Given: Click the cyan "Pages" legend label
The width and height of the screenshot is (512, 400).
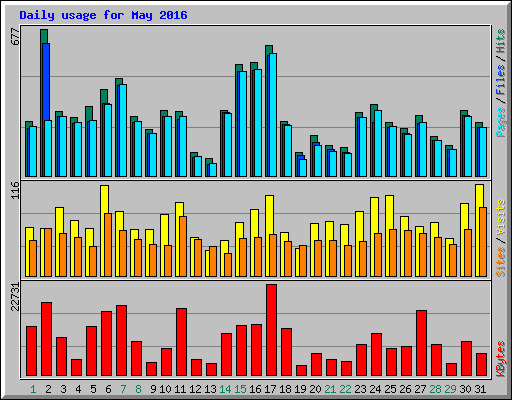Looking at the screenshot, I should 500,122.
